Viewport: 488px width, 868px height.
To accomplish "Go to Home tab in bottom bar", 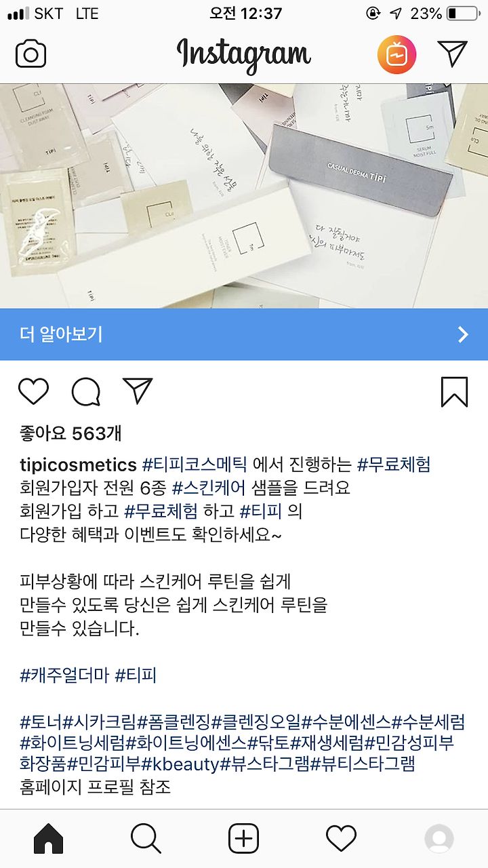I will click(x=49, y=839).
